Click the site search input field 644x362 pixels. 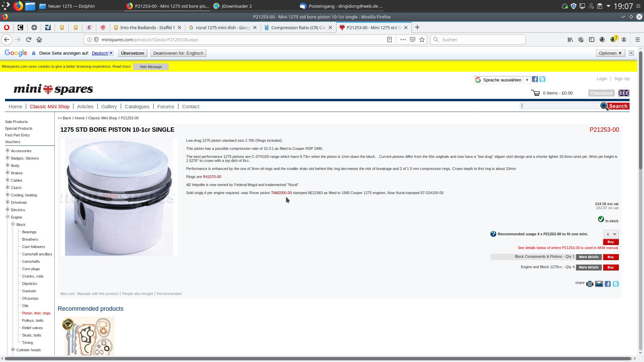pos(560,106)
